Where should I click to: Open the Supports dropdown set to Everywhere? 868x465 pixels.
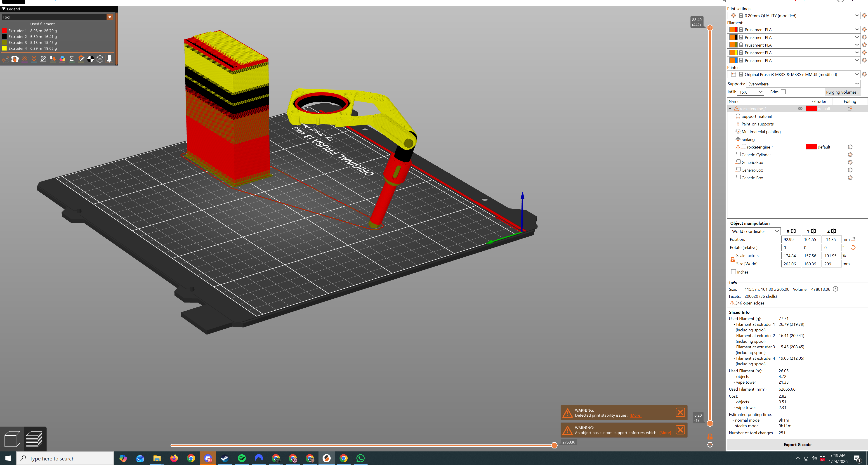pyautogui.click(x=803, y=84)
